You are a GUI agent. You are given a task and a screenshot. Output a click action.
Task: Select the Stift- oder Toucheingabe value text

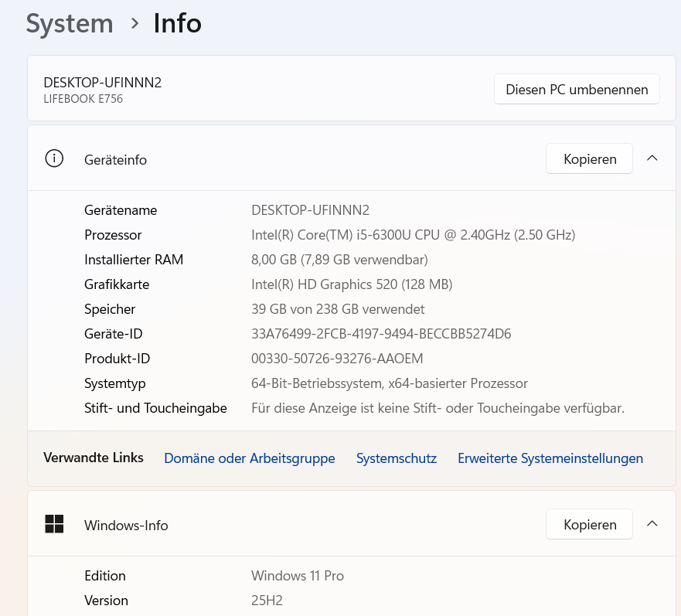438,408
